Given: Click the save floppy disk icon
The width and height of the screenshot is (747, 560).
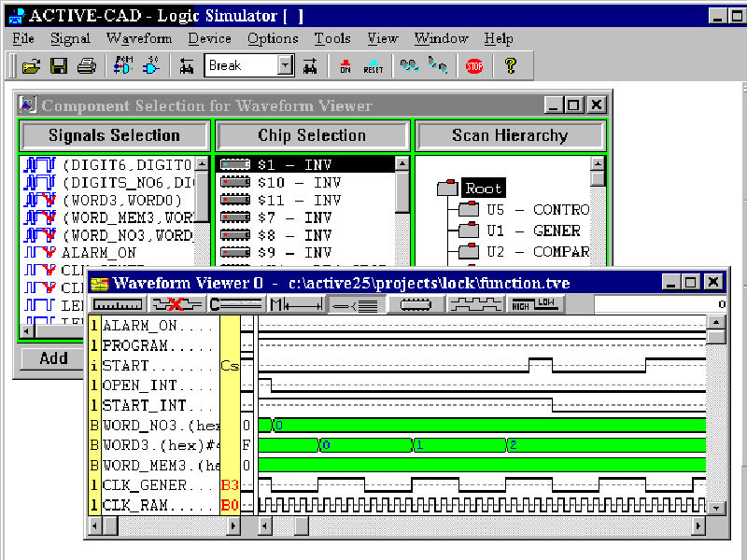Looking at the screenshot, I should point(59,65).
